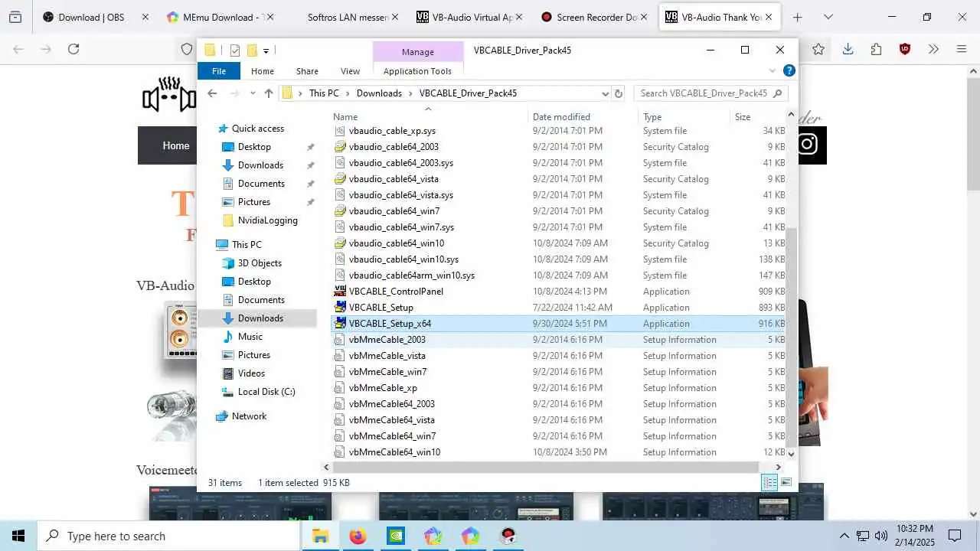Open notification center icon
This screenshot has height=551, width=980.
955,536
